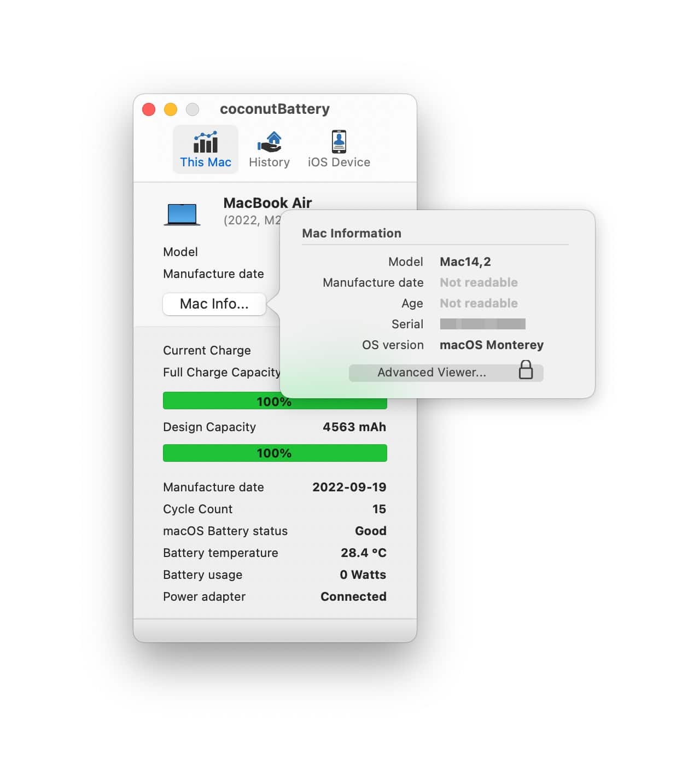Click the macOS Battery status Good value
Screen dimensions: 700x766
click(371, 531)
